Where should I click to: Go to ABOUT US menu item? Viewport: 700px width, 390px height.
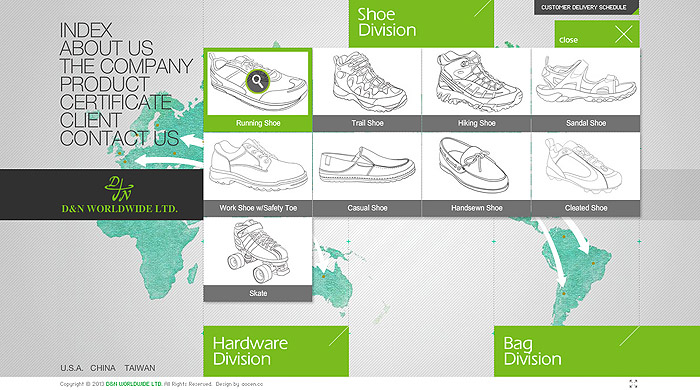tap(106, 48)
